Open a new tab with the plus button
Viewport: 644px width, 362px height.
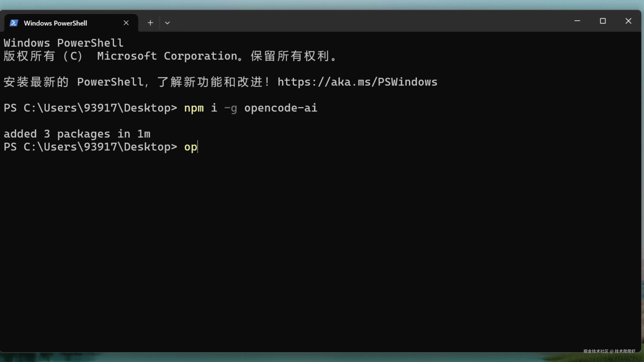point(150,23)
